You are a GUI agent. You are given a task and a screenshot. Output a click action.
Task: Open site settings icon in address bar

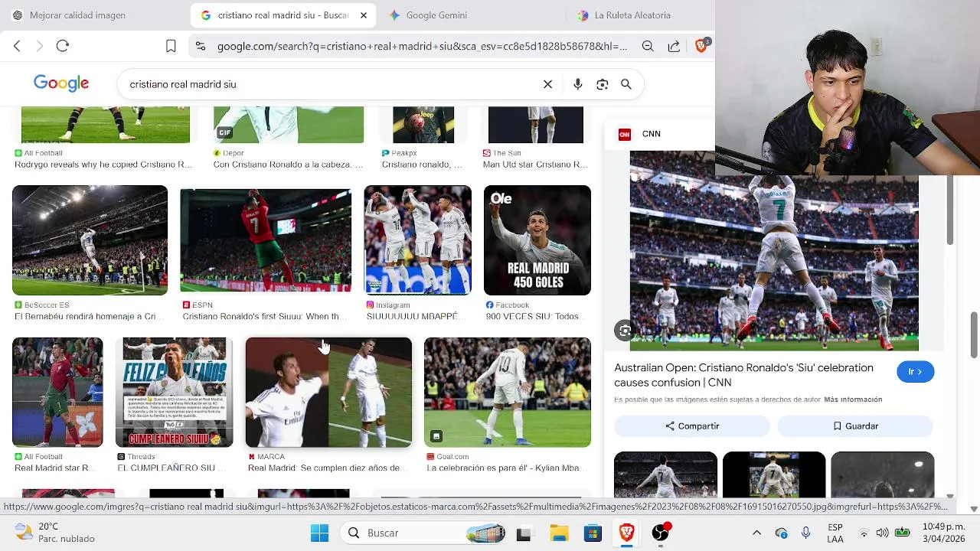tap(201, 46)
